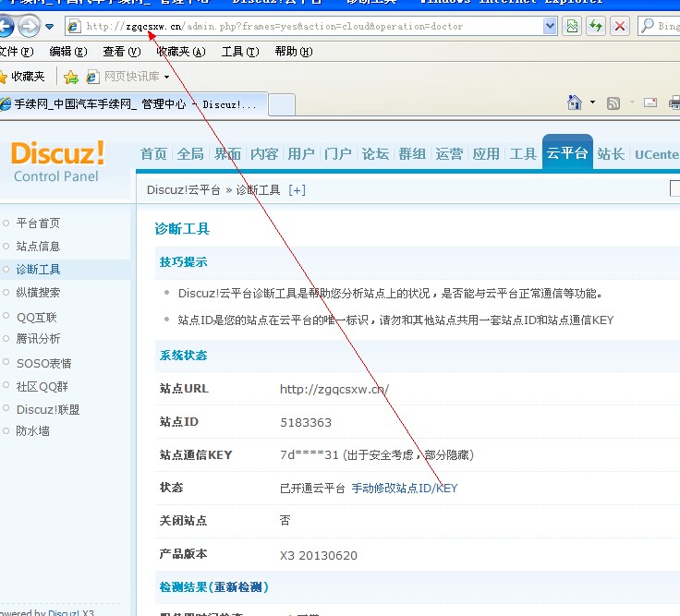Open 纵横搜索 in the sidebar
Image resolution: width=680 pixels, height=616 pixels.
click(x=38, y=293)
